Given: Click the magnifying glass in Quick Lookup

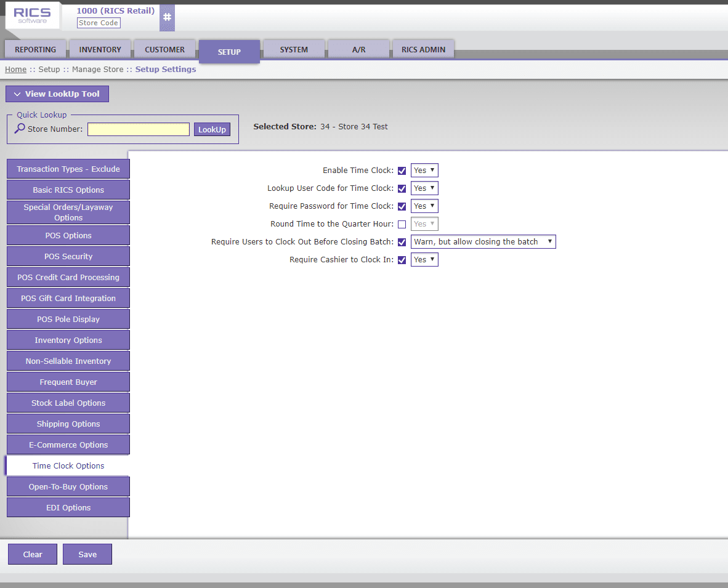Looking at the screenshot, I should [19, 129].
